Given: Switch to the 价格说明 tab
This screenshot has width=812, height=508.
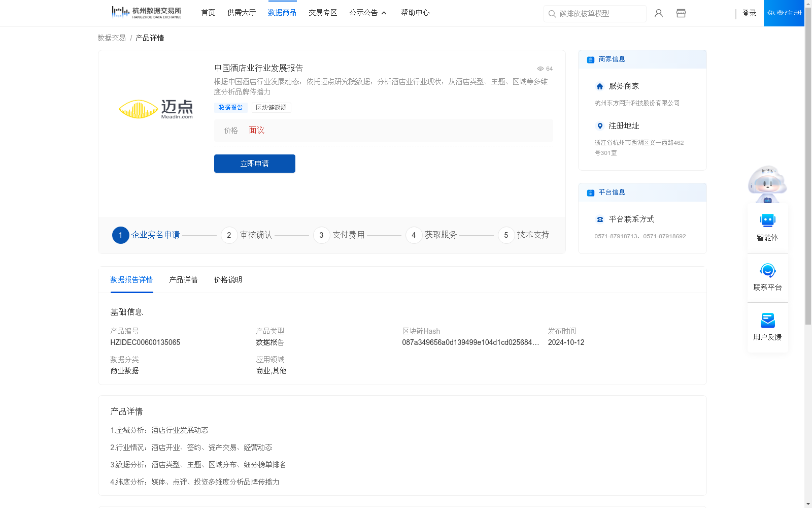Looking at the screenshot, I should (228, 280).
